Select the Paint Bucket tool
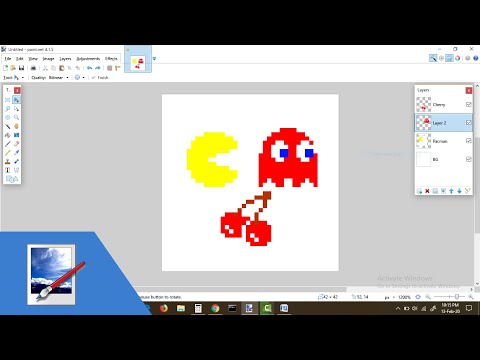This screenshot has height=360, width=480. click(x=8, y=135)
